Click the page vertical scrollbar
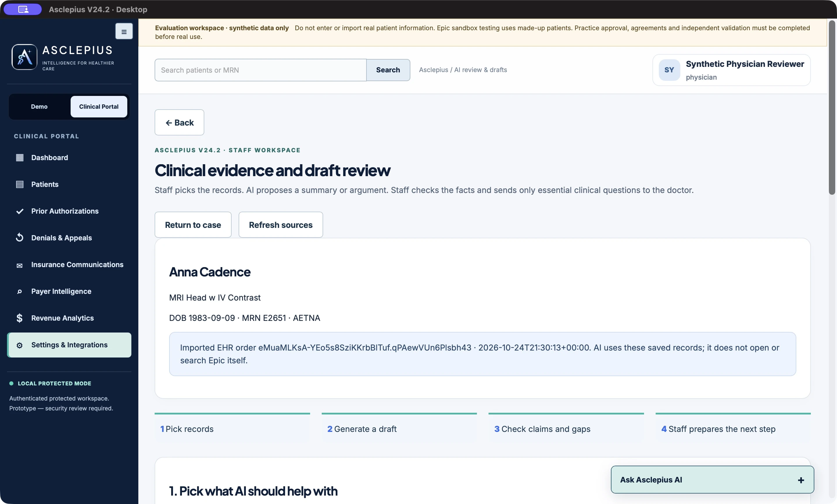This screenshot has width=837, height=504. (x=831, y=108)
